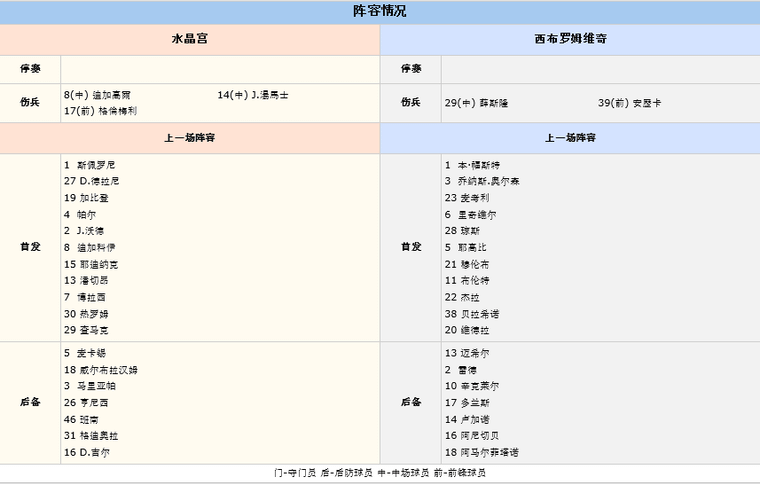
Task: Select substitute 16 阿尼切贝
Action: pos(472,436)
